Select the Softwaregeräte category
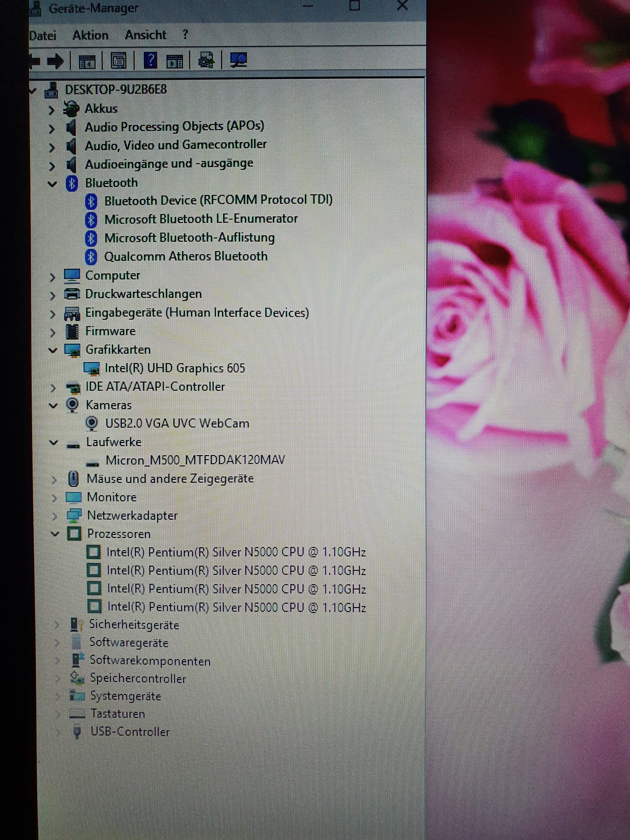630x840 pixels. (x=129, y=643)
